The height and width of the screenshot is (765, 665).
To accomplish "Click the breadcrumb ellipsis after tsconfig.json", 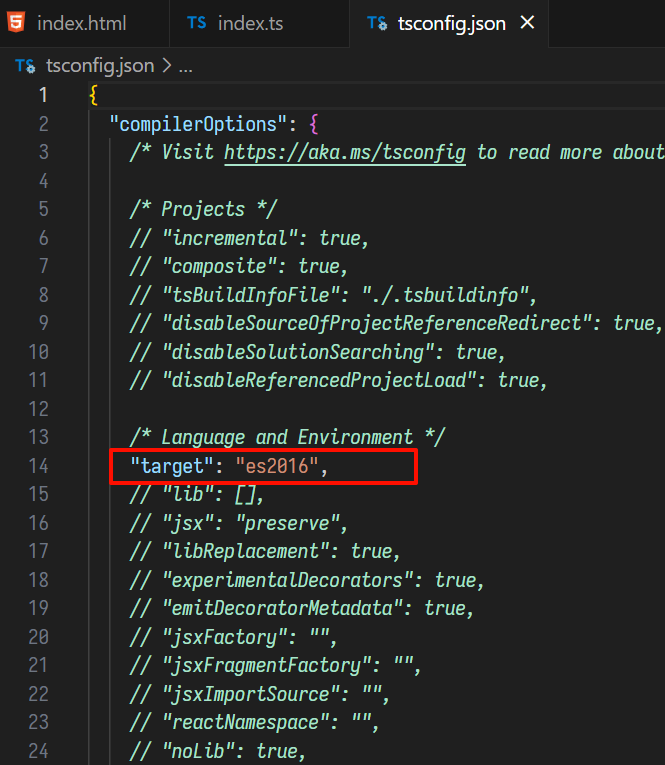I will pos(186,66).
